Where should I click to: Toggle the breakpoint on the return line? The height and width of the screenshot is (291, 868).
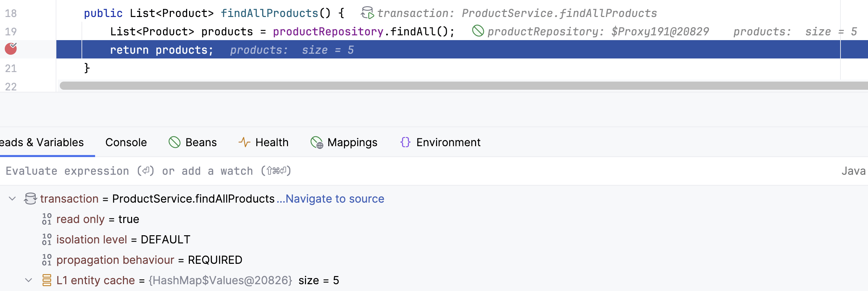(11, 49)
